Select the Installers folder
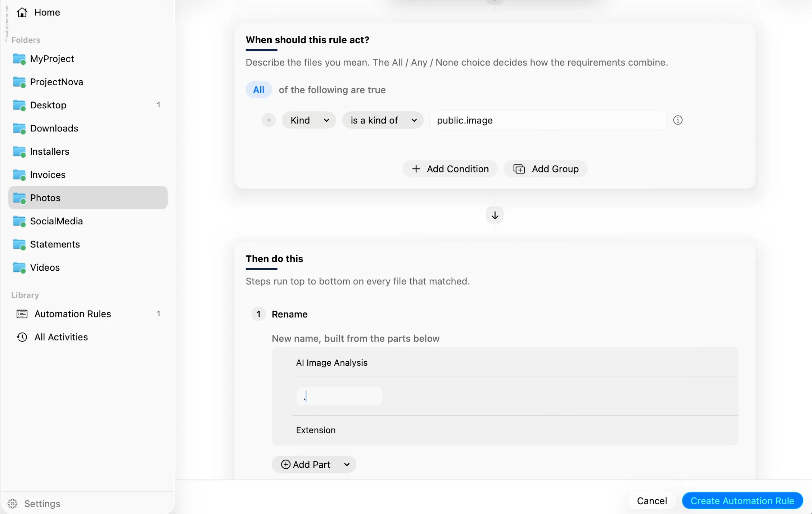Viewport: 812px width, 514px height. pyautogui.click(x=87, y=152)
